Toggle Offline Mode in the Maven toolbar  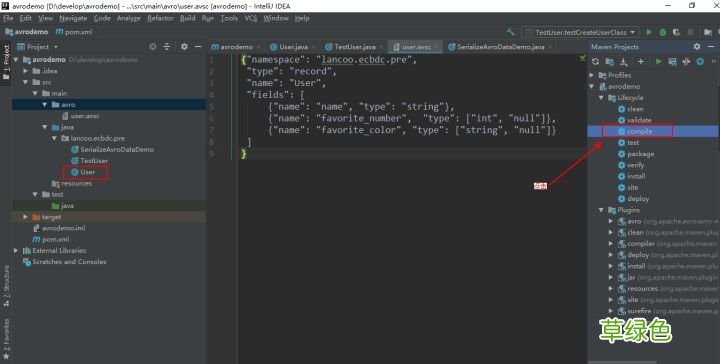pyautogui.click(x=686, y=62)
